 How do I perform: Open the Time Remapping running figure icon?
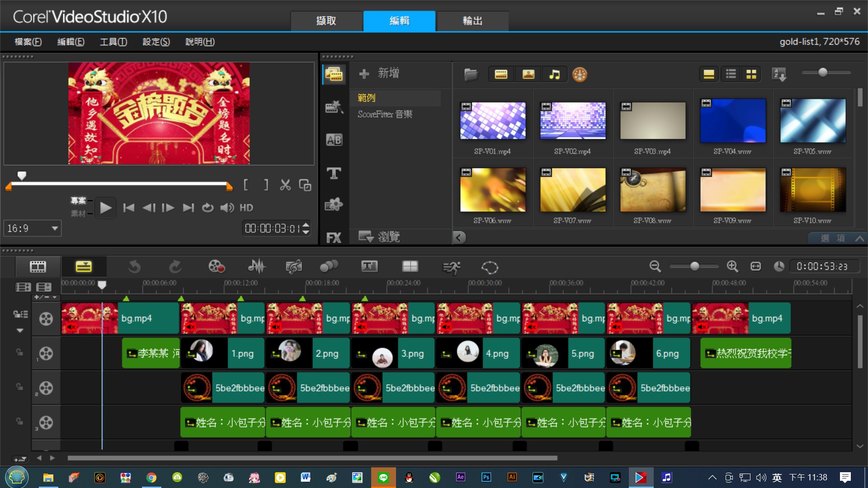[451, 267]
